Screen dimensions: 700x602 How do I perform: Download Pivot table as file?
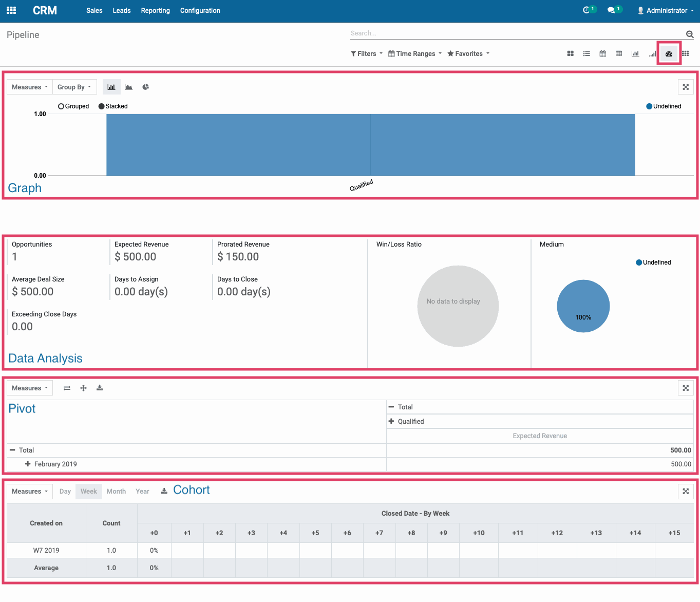100,388
